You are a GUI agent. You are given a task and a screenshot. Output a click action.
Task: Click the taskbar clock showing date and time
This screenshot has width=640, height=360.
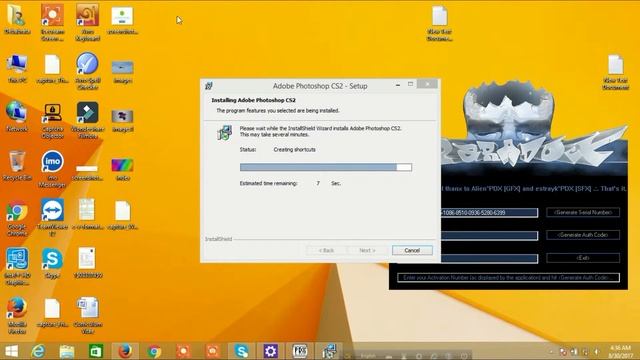pos(620,351)
